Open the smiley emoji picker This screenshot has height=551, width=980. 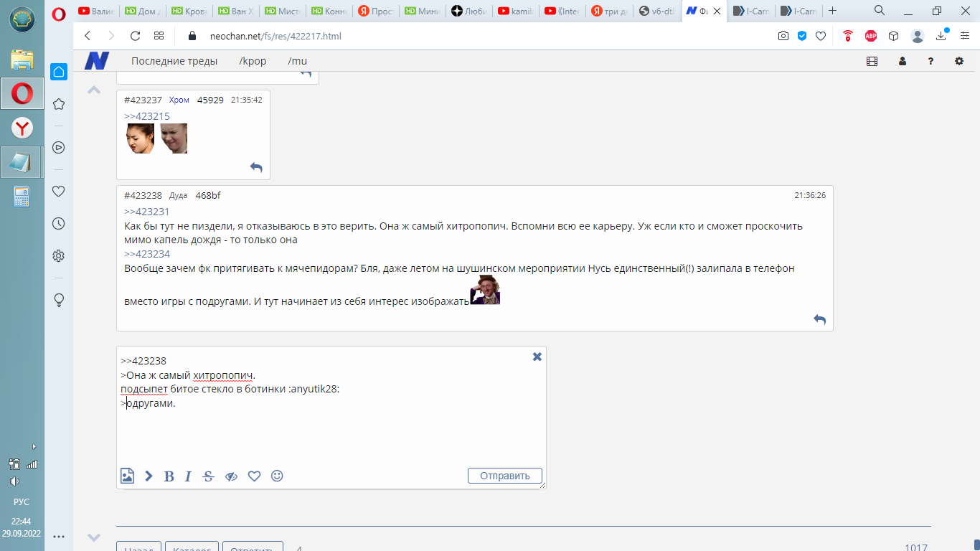(x=277, y=476)
